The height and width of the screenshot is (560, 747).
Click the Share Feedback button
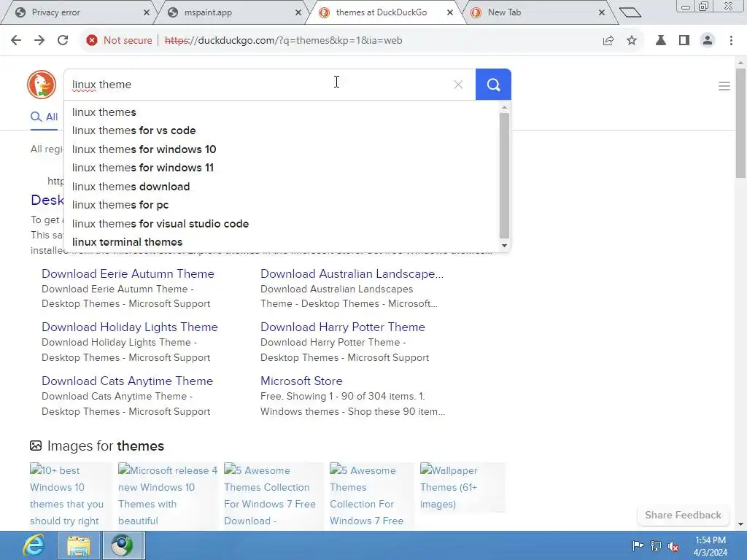[x=683, y=516]
